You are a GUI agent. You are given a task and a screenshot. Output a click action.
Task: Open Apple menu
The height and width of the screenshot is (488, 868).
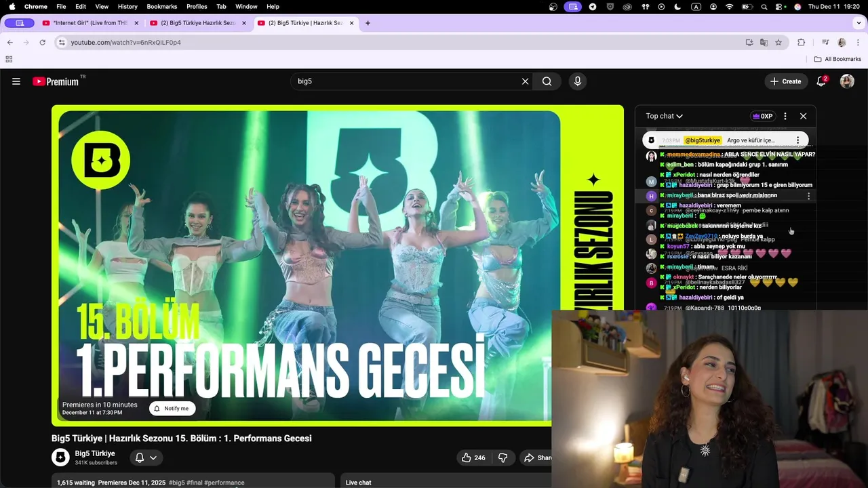pyautogui.click(x=12, y=6)
